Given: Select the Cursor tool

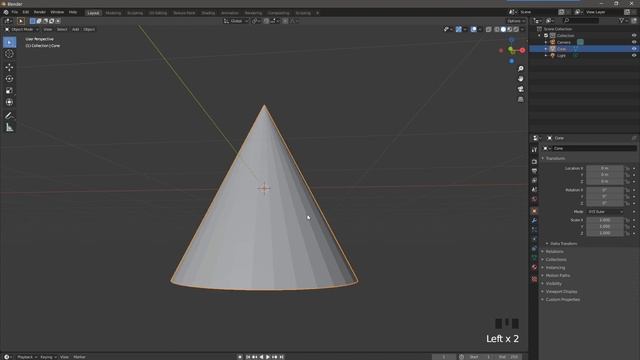Looking at the screenshot, I should (9, 54).
